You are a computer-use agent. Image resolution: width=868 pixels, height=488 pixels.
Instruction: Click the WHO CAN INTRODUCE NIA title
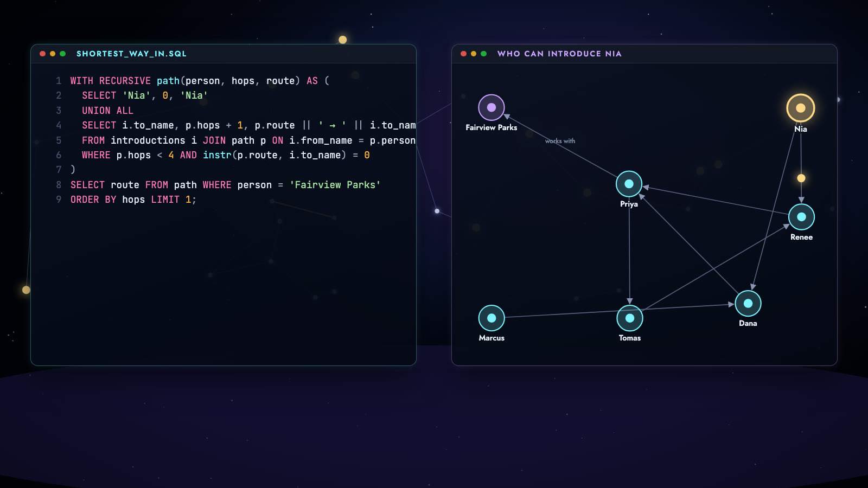tap(559, 54)
